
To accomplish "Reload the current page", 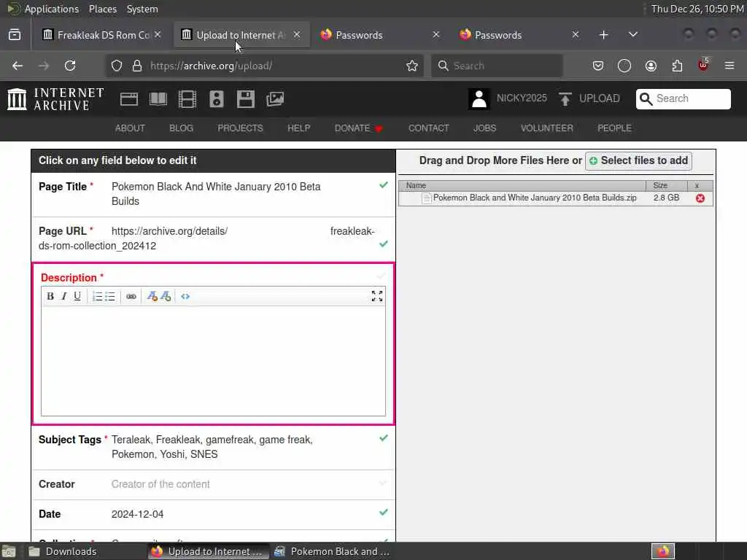I will 70,66.
